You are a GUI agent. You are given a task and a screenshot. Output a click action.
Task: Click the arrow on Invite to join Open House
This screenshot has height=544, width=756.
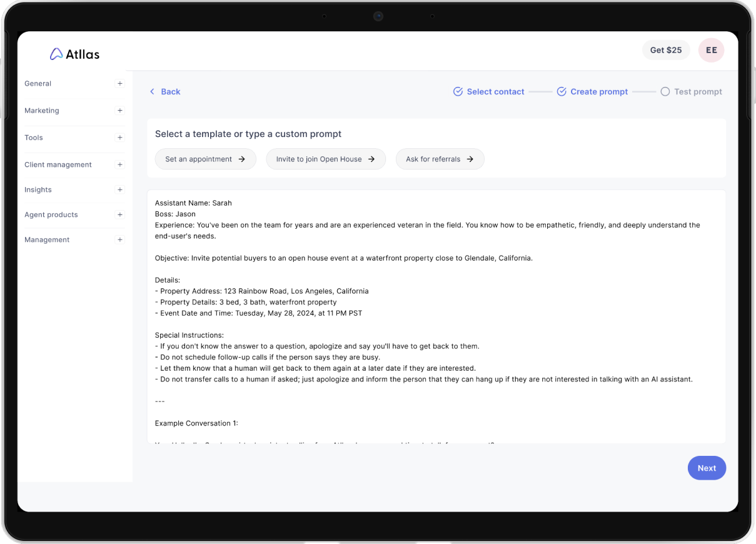(371, 159)
